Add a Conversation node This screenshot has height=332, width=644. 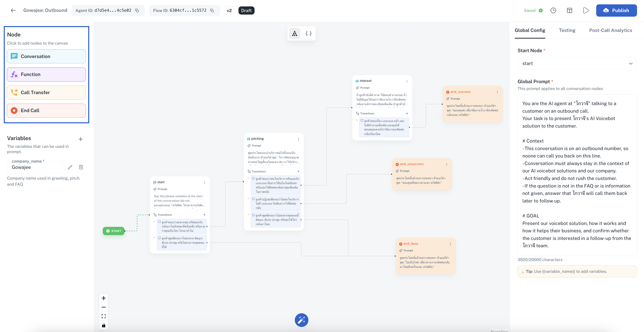click(x=46, y=56)
